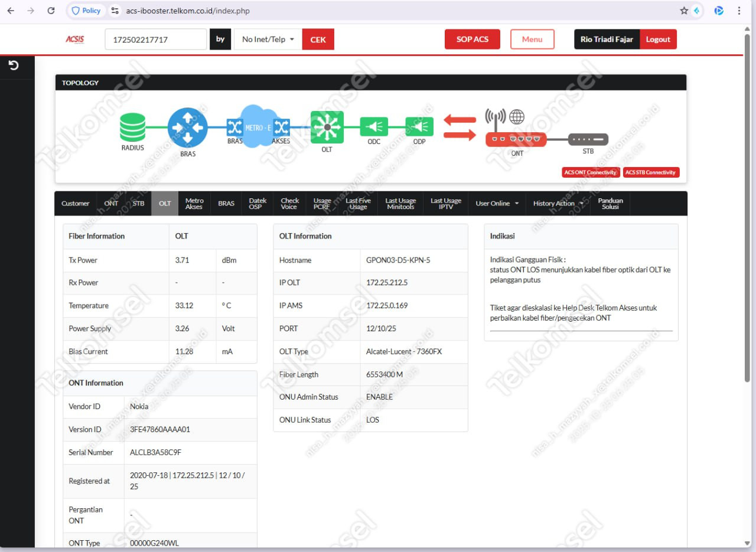Expand the History Action dropdown tab
The height and width of the screenshot is (552, 756).
[x=559, y=204]
